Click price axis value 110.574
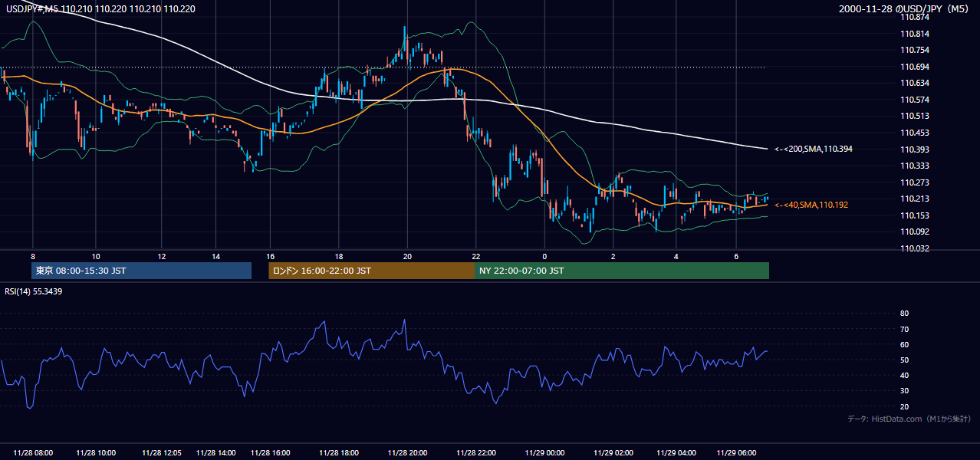This screenshot has height=460, width=980. click(914, 100)
